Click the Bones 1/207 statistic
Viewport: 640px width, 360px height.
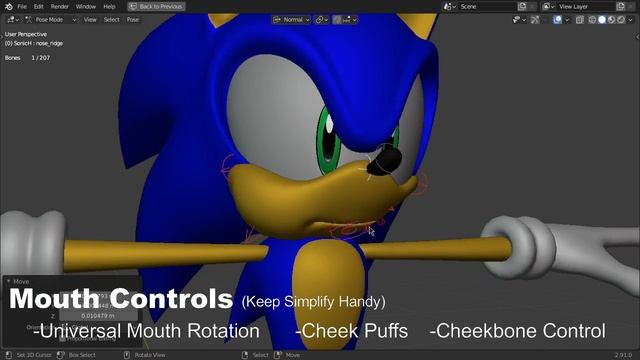click(27, 58)
